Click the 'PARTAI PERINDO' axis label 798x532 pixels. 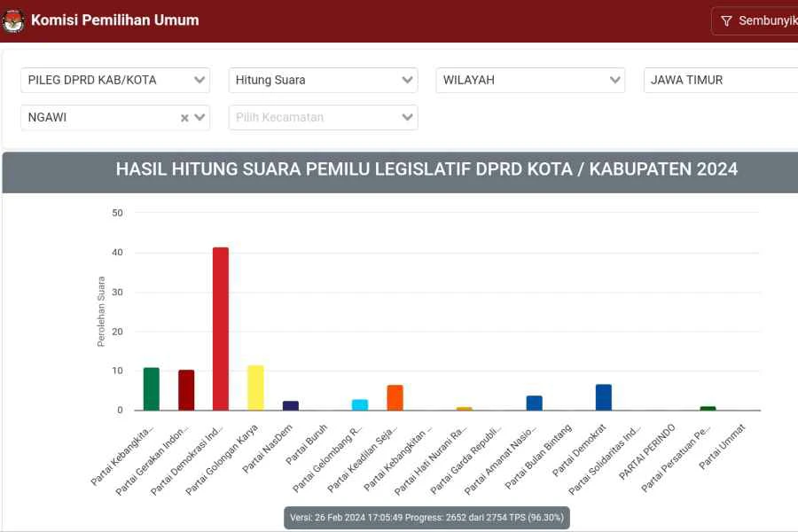(647, 451)
